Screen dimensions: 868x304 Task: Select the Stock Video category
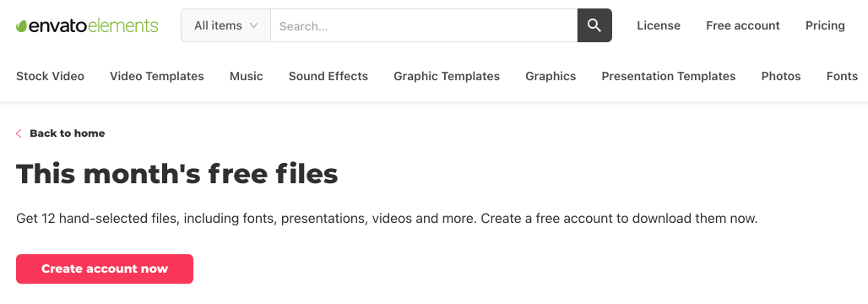(51, 76)
